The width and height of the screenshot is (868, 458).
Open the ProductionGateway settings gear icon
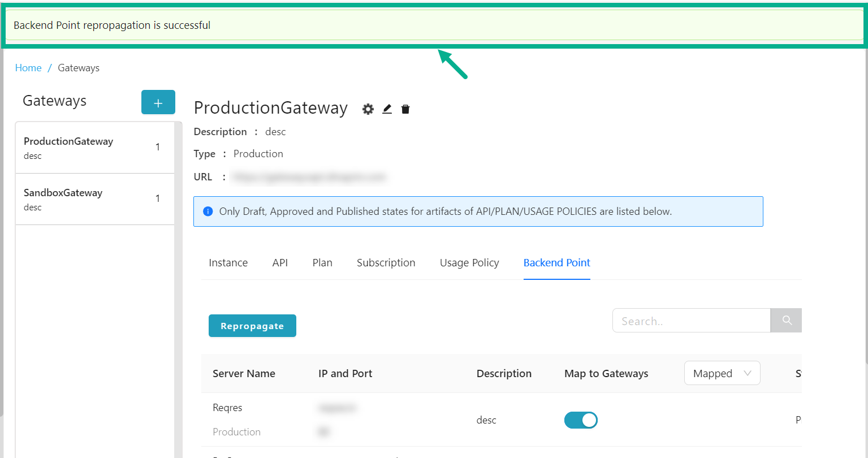(x=368, y=109)
